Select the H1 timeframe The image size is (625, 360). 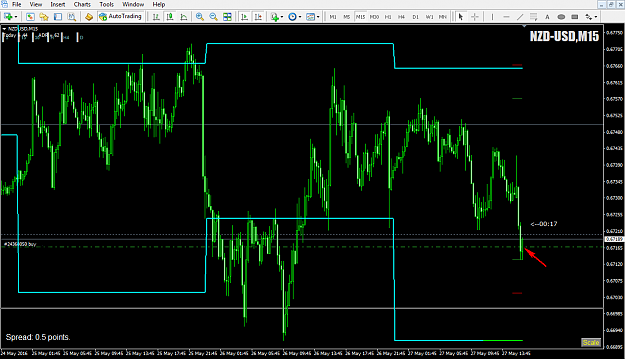point(388,17)
